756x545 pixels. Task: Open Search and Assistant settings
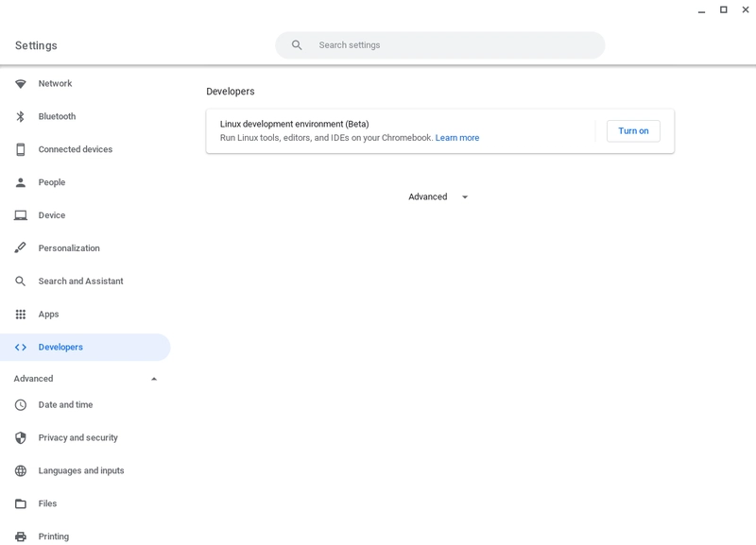click(x=80, y=281)
